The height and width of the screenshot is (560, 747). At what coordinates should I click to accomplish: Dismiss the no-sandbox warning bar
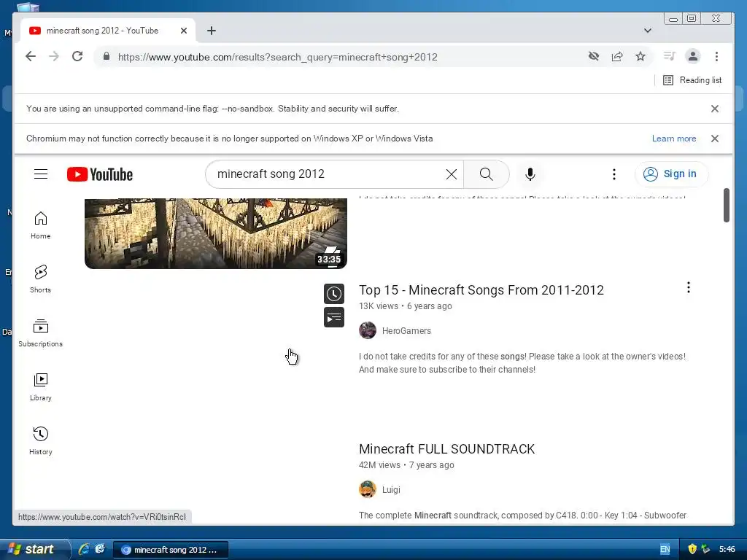point(715,109)
